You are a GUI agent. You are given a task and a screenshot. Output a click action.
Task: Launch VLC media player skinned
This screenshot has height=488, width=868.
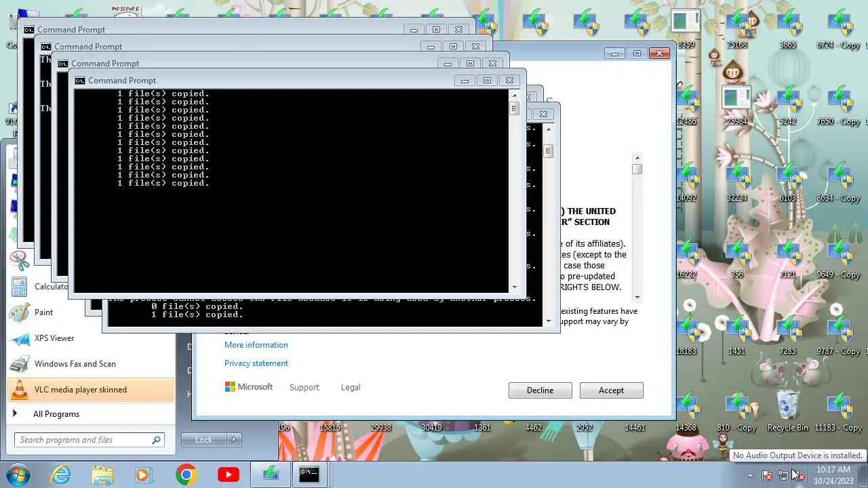pyautogui.click(x=91, y=390)
